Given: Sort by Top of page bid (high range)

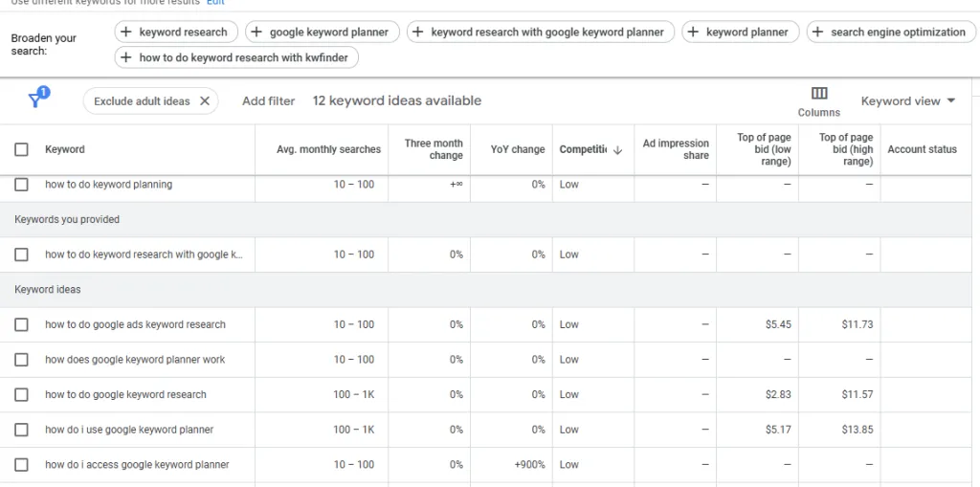Looking at the screenshot, I should [846, 149].
